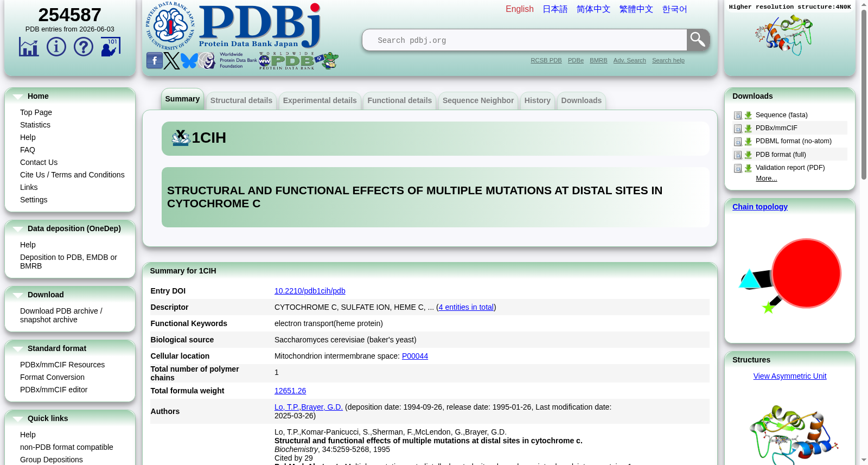Open the BMRB link

point(598,60)
